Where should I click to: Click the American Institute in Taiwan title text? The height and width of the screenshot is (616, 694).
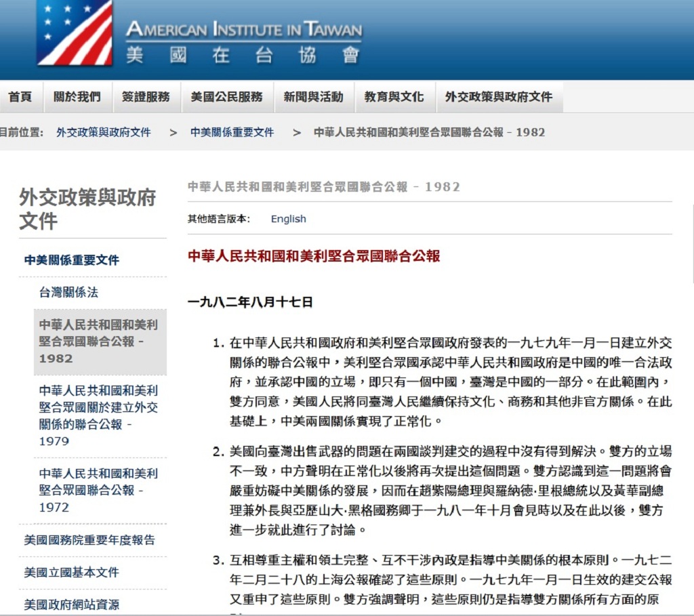click(244, 30)
